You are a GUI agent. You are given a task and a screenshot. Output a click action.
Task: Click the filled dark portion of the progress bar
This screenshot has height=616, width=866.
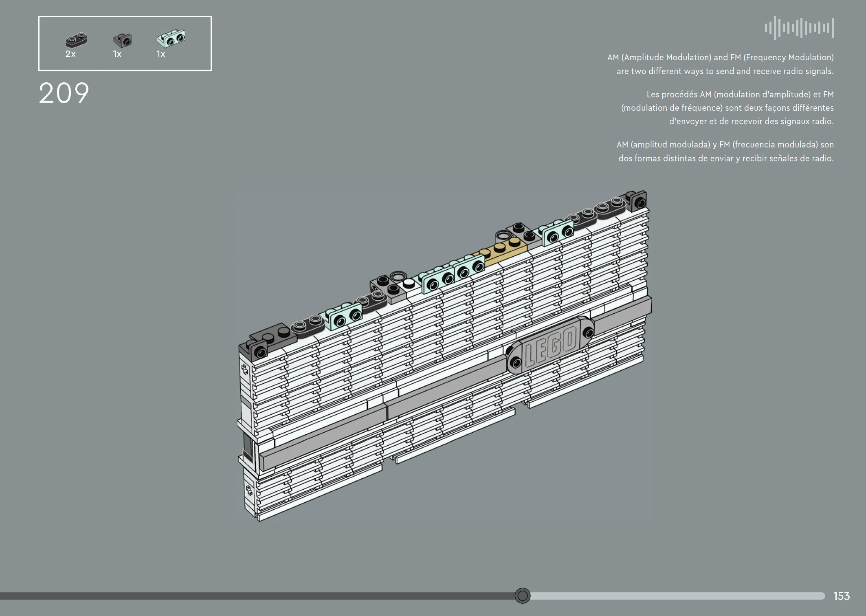click(x=257, y=596)
